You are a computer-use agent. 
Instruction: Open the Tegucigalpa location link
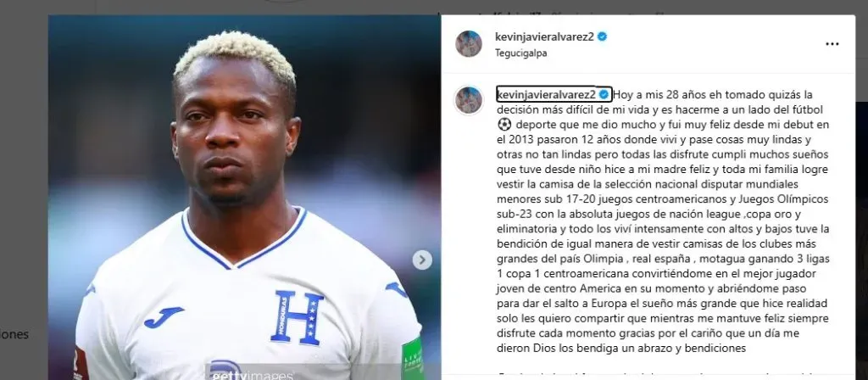click(521, 53)
